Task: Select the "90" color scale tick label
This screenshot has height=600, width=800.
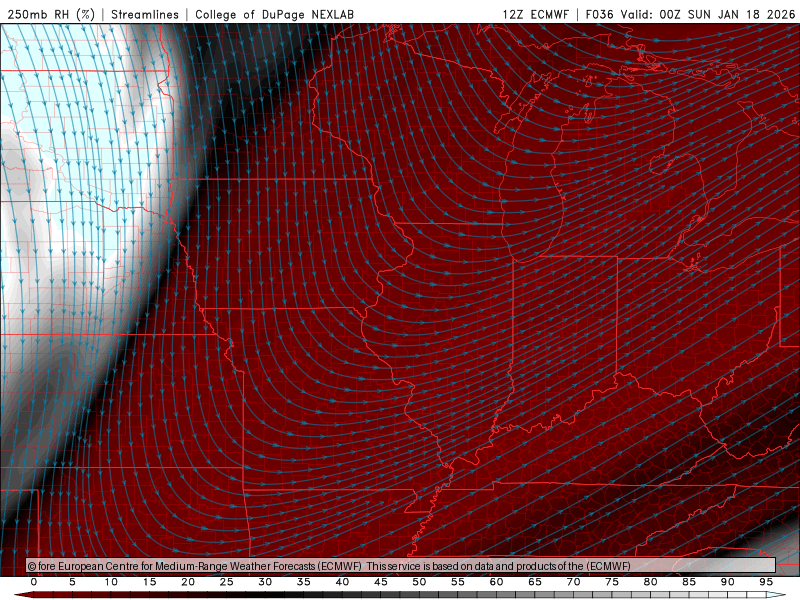Action: tap(727, 582)
